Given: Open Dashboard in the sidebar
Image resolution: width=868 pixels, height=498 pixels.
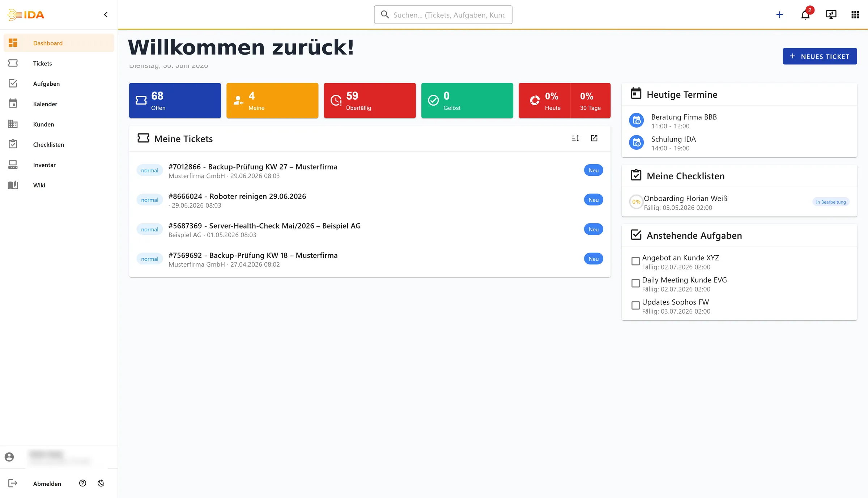Looking at the screenshot, I should (x=59, y=43).
